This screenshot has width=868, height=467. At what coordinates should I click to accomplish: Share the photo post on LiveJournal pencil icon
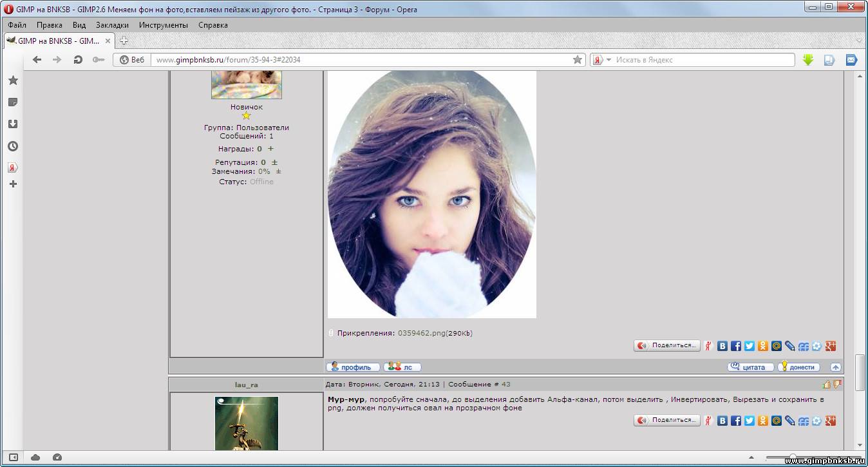point(790,346)
